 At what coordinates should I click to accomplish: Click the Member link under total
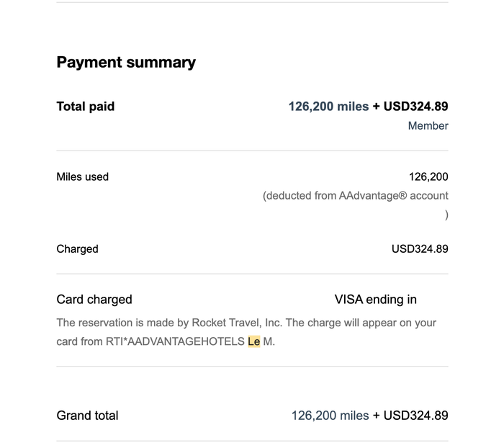point(428,126)
